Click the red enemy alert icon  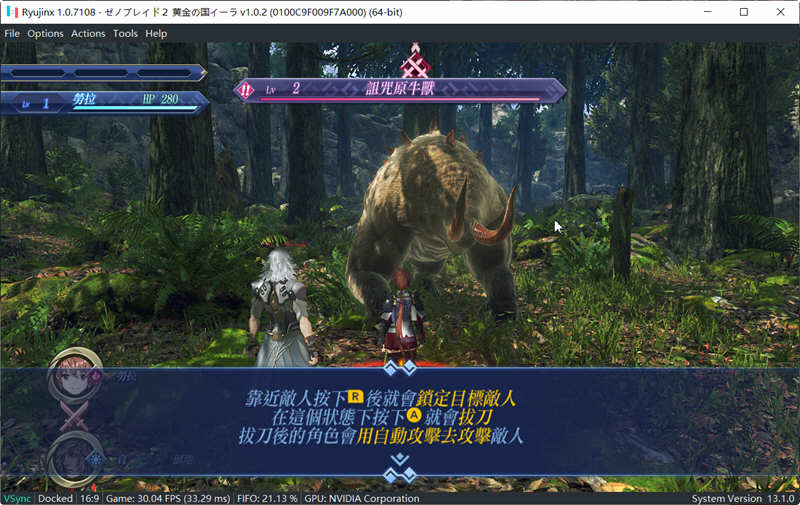[245, 91]
